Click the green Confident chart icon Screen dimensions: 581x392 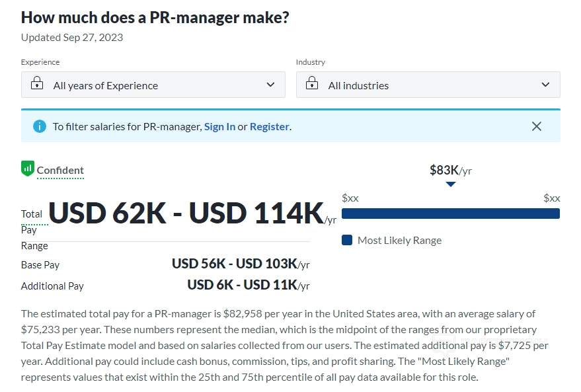click(x=27, y=169)
